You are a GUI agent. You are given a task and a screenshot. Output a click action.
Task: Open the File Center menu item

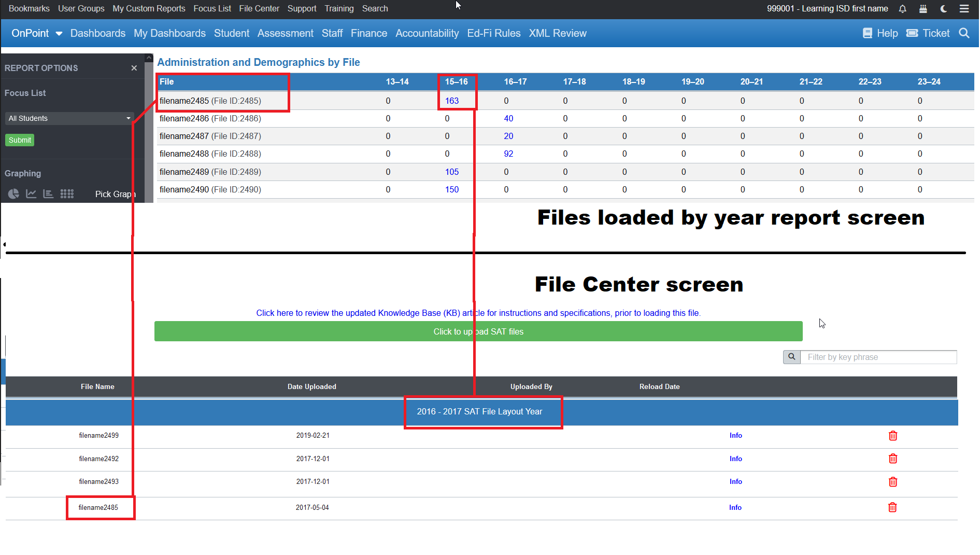click(x=259, y=8)
